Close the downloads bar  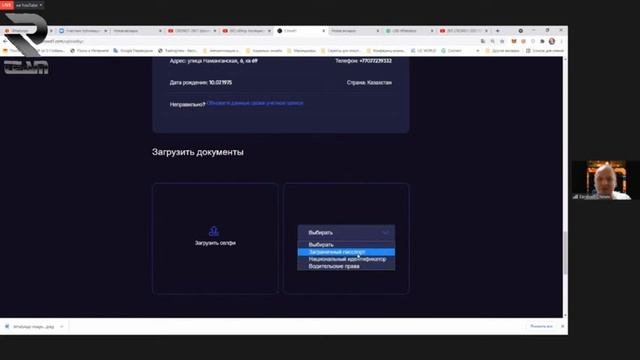pos(562,327)
